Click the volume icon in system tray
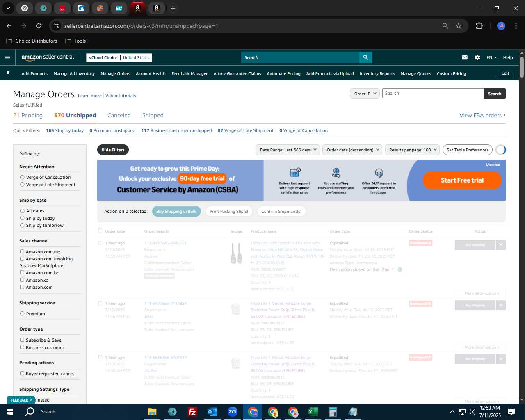The image size is (525, 420). (x=472, y=412)
